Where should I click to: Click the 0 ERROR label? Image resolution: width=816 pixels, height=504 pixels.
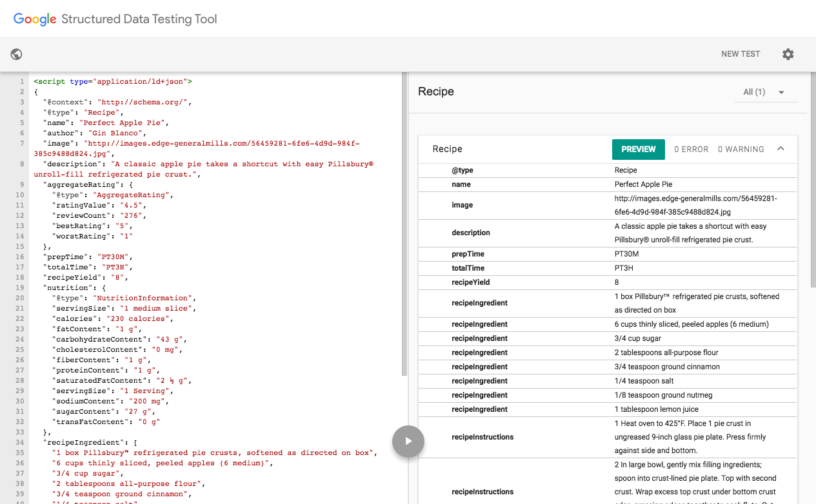692,149
